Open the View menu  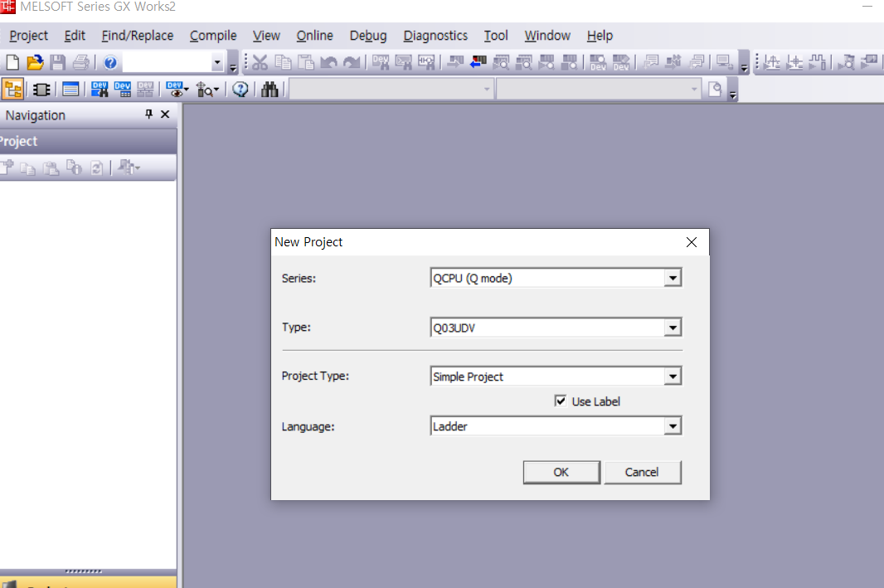(x=266, y=36)
